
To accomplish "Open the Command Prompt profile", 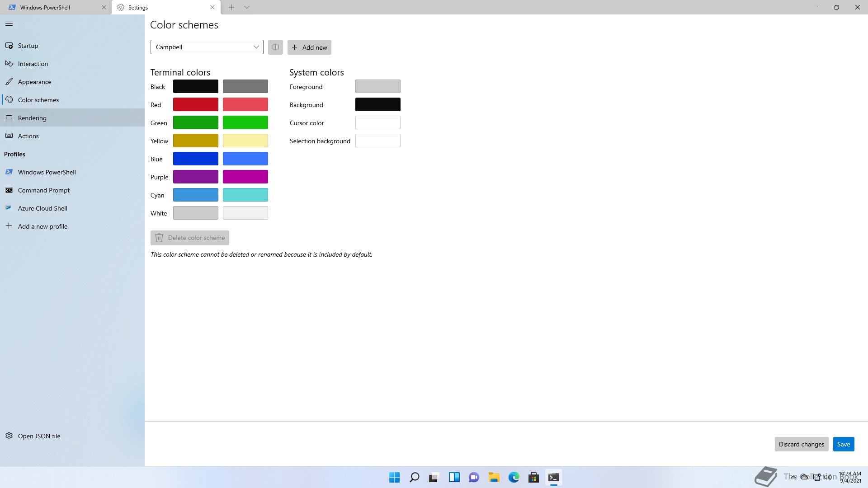I will pyautogui.click(x=72, y=190).
